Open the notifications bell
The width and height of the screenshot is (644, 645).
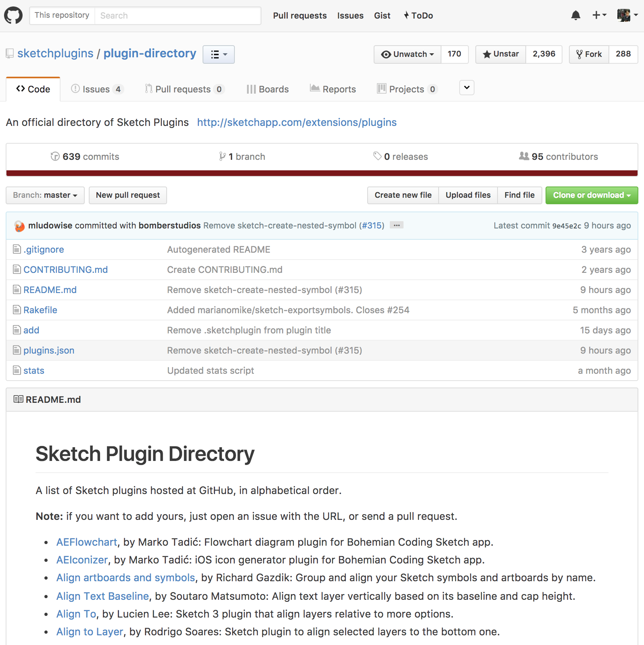click(576, 15)
